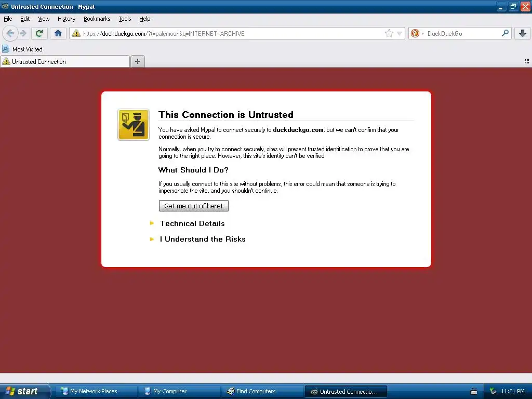Show the list of all tabs
532x399 pixels.
coord(527,61)
